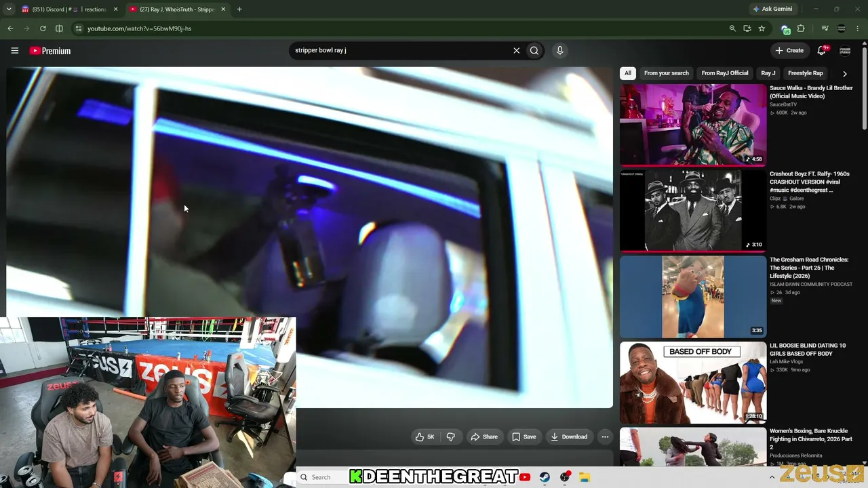Screen dimensions: 868x488
Task: Dislike the video with thumbs-down
Action: (x=451, y=436)
